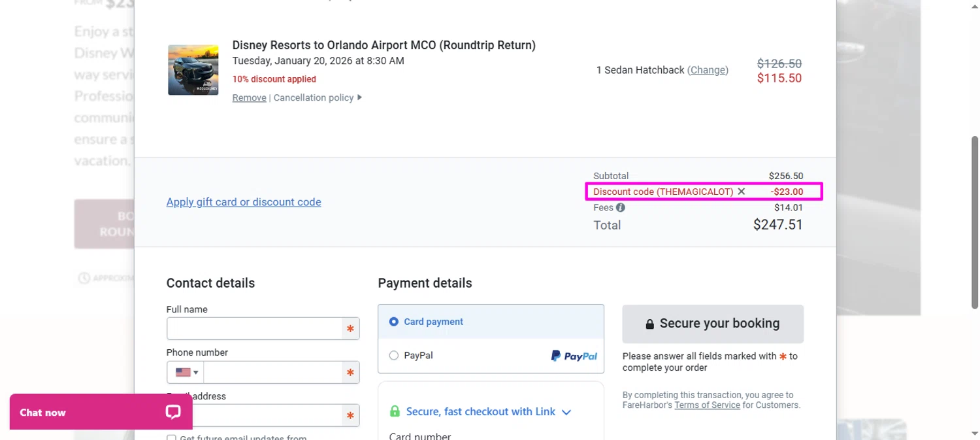This screenshot has height=440, width=980.
Task: Open the phone country flag dropdown
Action: click(x=186, y=372)
